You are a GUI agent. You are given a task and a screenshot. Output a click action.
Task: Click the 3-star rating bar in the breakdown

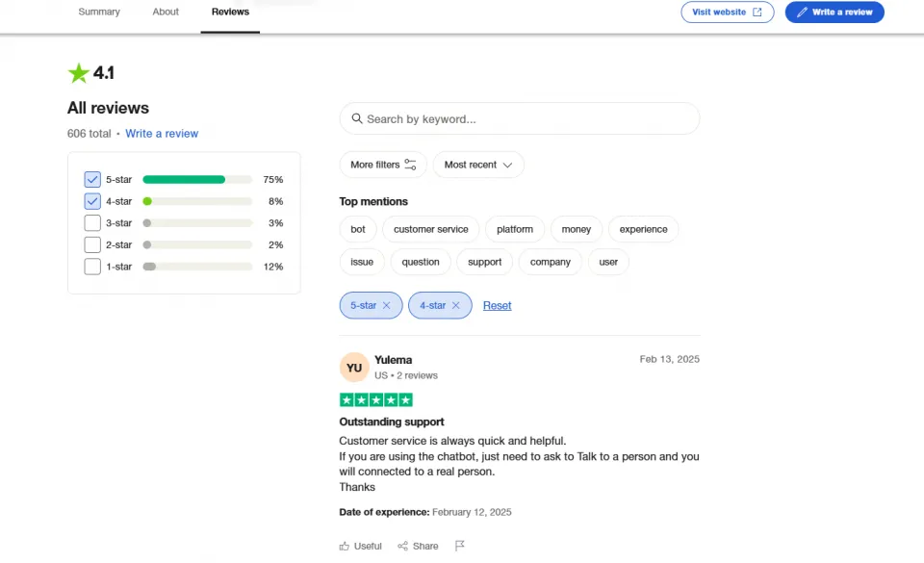coord(197,222)
